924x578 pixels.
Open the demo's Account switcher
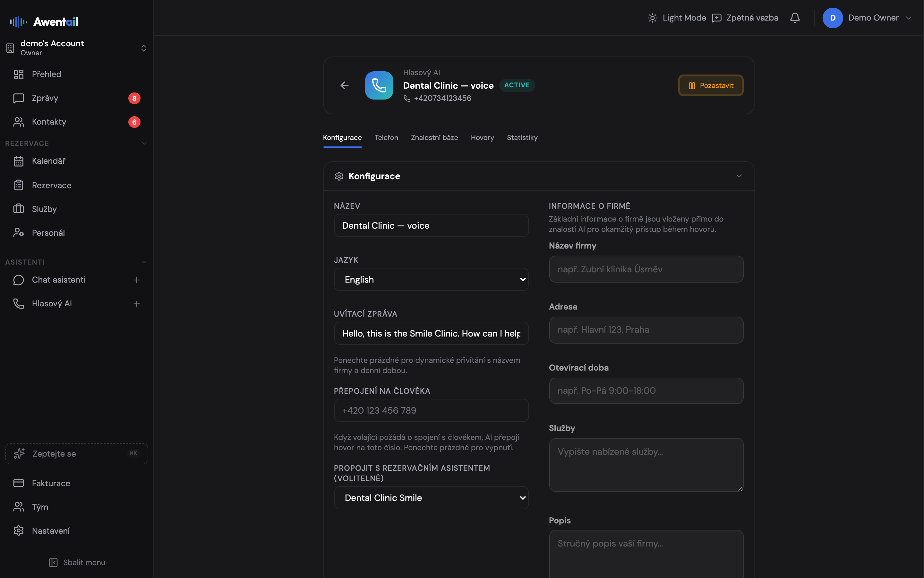point(76,48)
